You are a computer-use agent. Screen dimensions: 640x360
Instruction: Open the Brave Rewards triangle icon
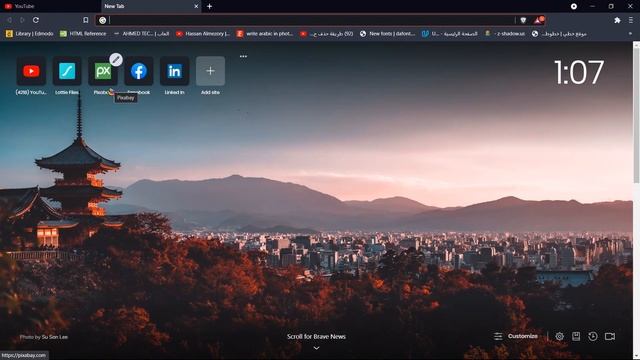(x=538, y=20)
